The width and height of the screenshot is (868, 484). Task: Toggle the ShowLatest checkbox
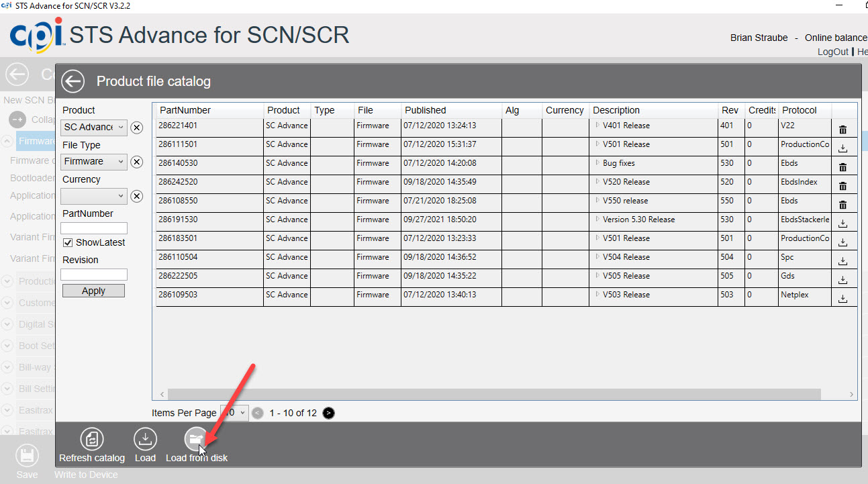coord(68,242)
